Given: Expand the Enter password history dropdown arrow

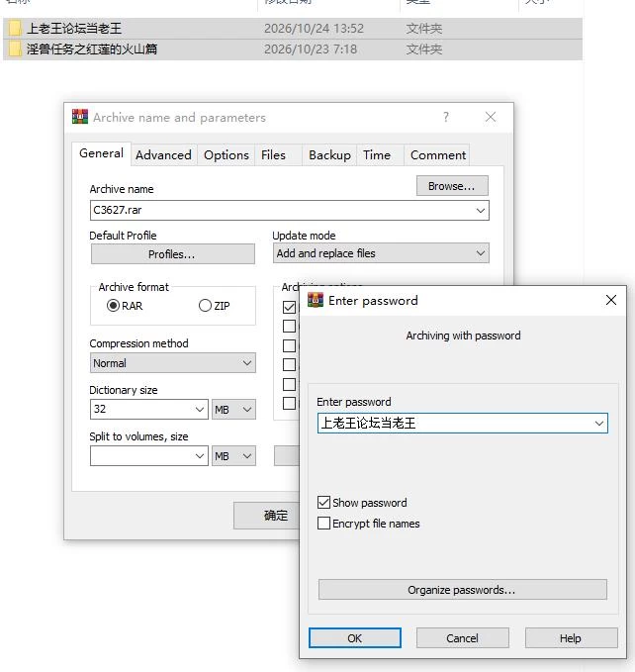Looking at the screenshot, I should pyautogui.click(x=599, y=424).
